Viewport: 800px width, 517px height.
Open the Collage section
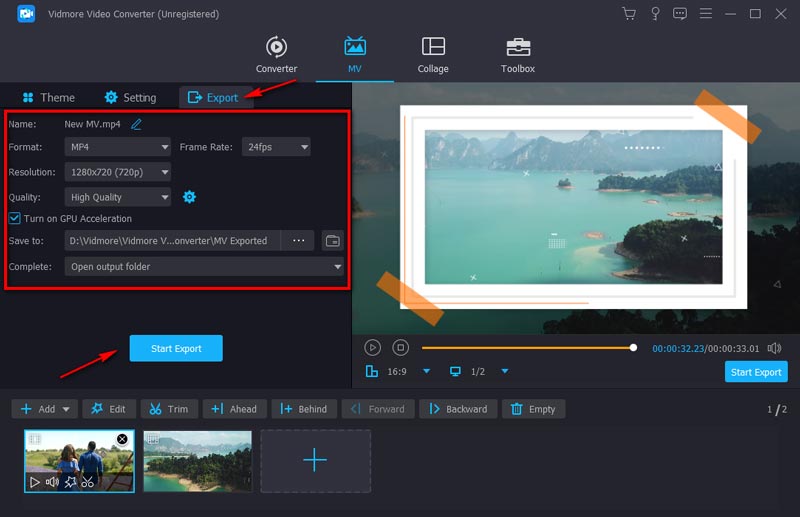pos(433,55)
